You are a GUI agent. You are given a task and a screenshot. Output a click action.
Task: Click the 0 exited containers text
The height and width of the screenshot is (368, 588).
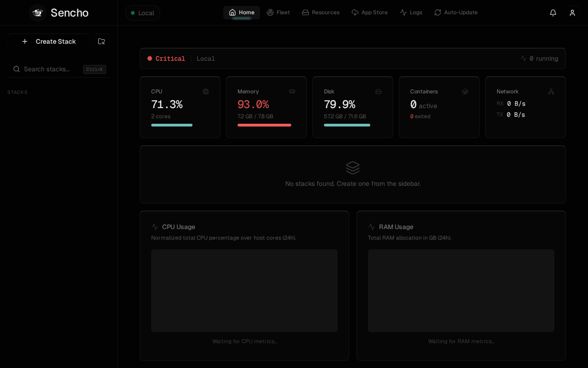pyautogui.click(x=420, y=116)
